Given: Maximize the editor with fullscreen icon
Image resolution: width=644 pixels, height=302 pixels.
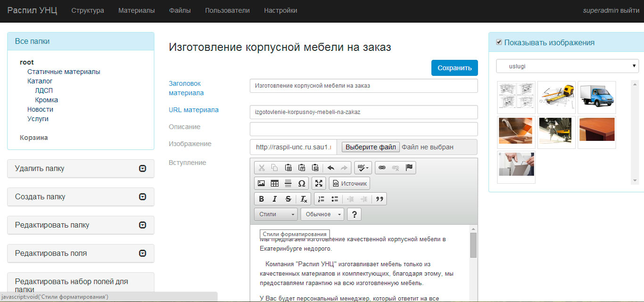Looking at the screenshot, I should (319, 183).
